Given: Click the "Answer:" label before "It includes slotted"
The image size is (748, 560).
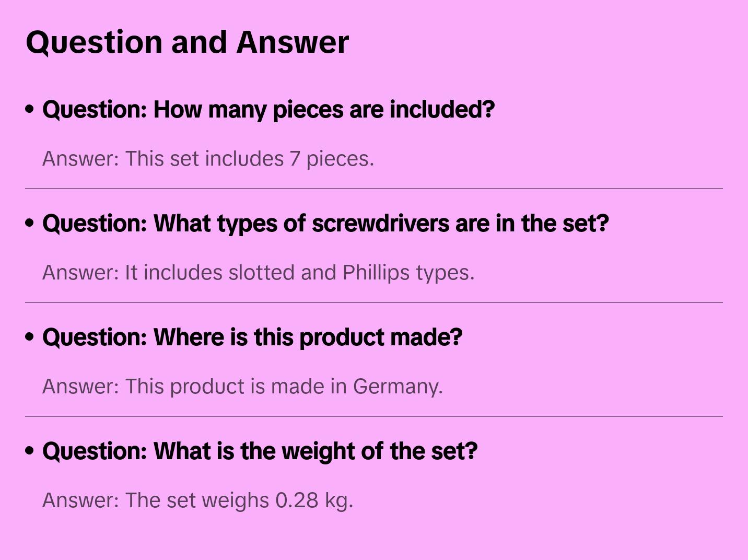Looking at the screenshot, I should [81, 273].
